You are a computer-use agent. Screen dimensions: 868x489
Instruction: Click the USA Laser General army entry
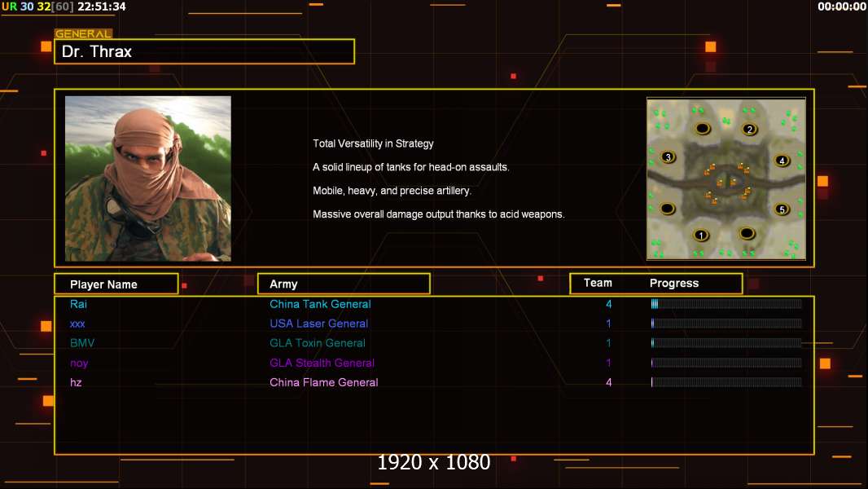[x=318, y=324]
